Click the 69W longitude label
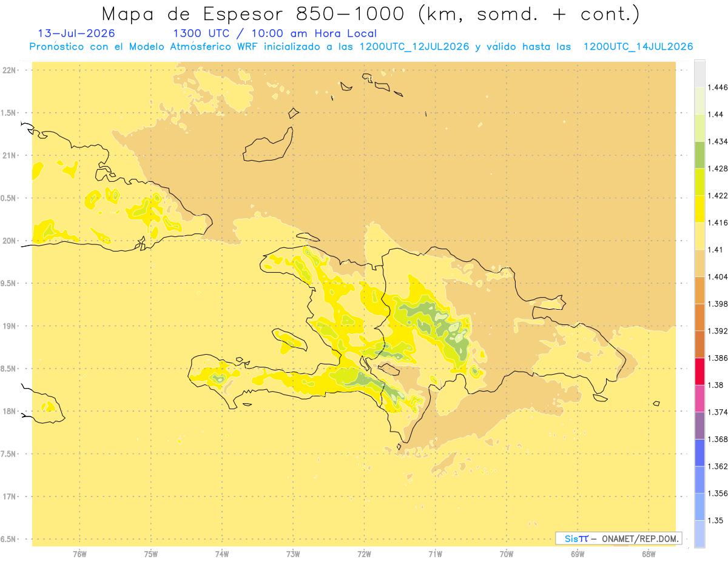 pyautogui.click(x=578, y=554)
